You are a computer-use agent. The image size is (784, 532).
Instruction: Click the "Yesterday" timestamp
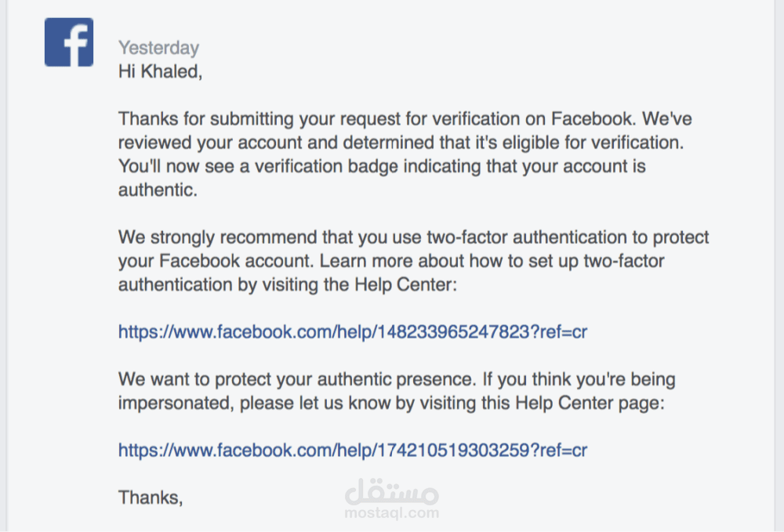coord(158,48)
